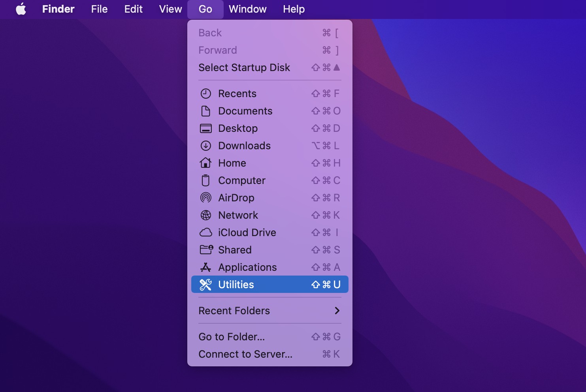Click the AirDrop label
The image size is (586, 392).
coord(236,198)
